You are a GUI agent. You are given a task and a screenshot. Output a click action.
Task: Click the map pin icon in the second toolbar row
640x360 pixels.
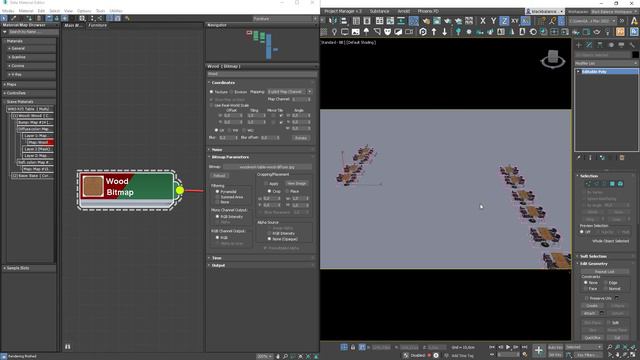click(334, 32)
